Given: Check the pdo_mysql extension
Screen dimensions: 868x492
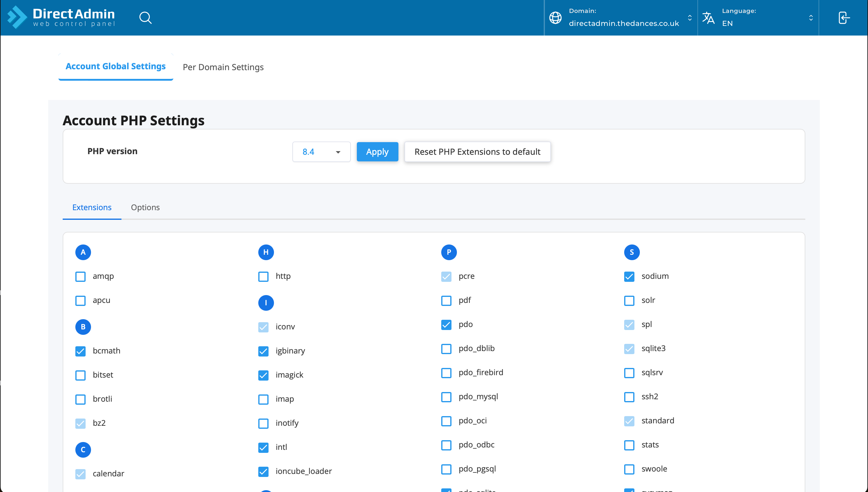Looking at the screenshot, I should [446, 397].
